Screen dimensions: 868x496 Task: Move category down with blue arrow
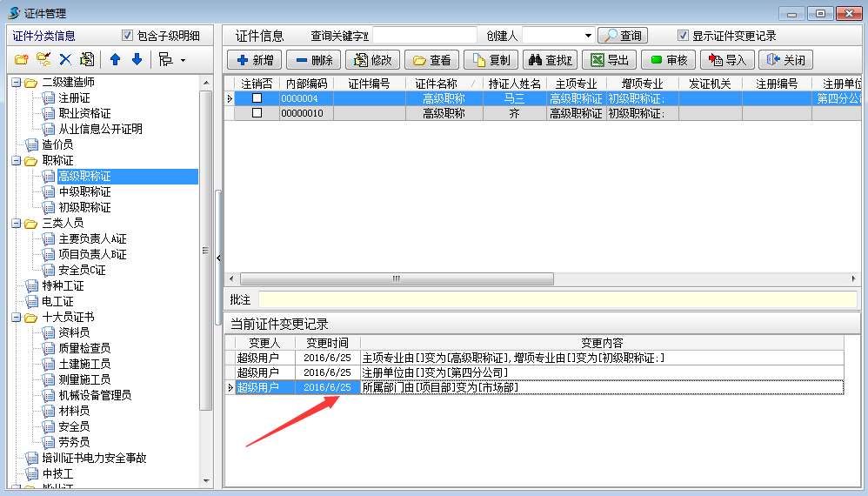137,60
